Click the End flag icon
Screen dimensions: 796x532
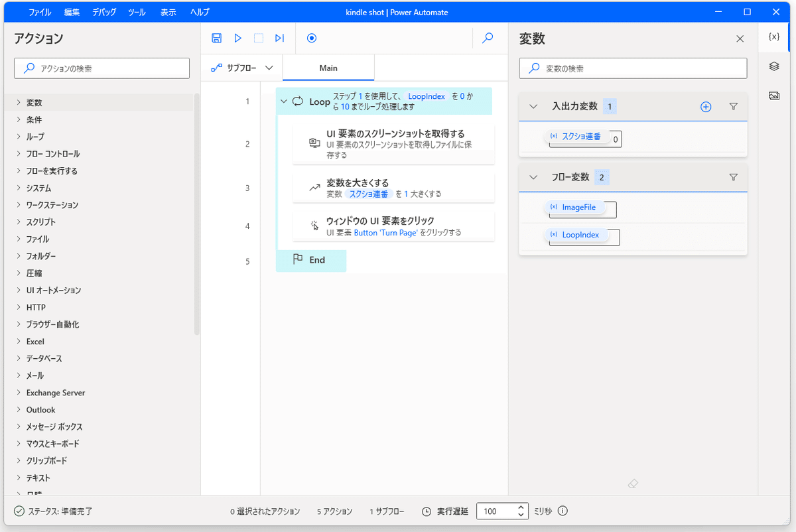point(298,259)
